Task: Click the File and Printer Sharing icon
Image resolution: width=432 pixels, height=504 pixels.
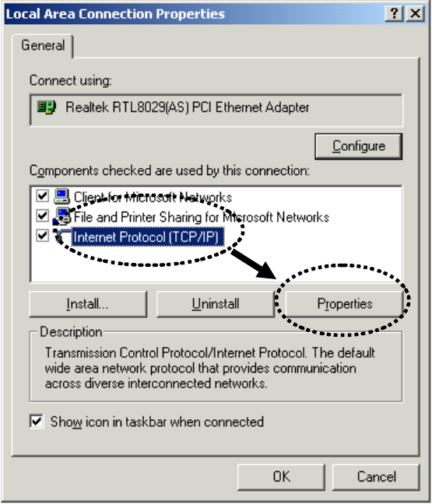Action: pyautogui.click(x=61, y=216)
